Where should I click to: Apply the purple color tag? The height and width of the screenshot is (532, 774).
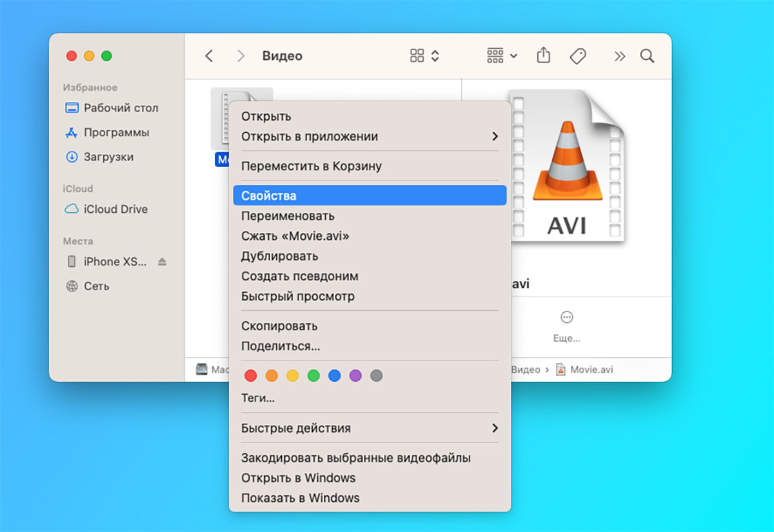(355, 375)
